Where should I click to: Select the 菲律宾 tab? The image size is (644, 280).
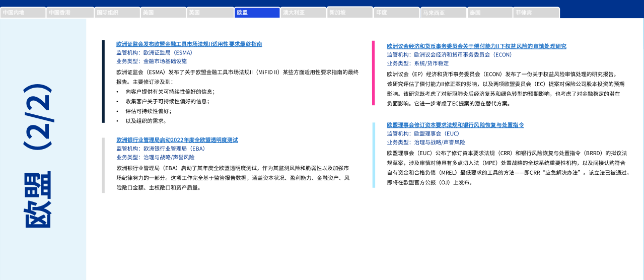(536, 13)
